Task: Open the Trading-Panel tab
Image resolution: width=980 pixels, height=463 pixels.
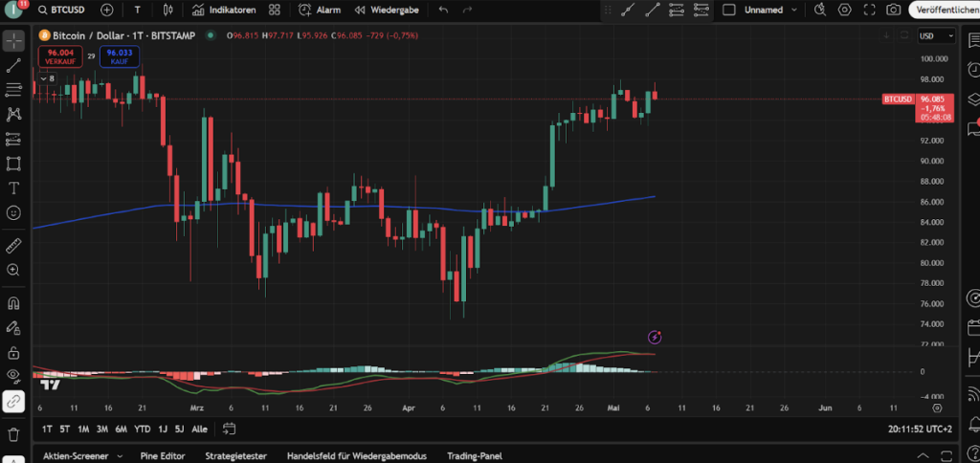Action: (x=475, y=456)
